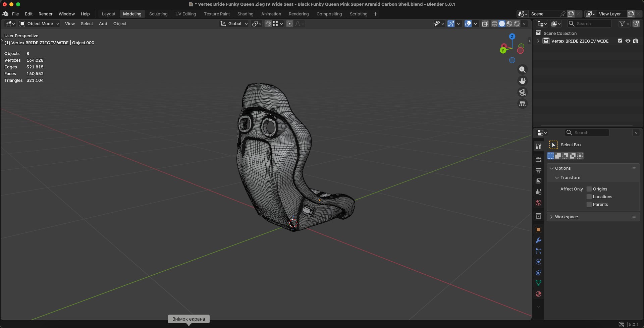Open the View Layer properties tab
Screen dimensions: 644x328
click(538, 181)
